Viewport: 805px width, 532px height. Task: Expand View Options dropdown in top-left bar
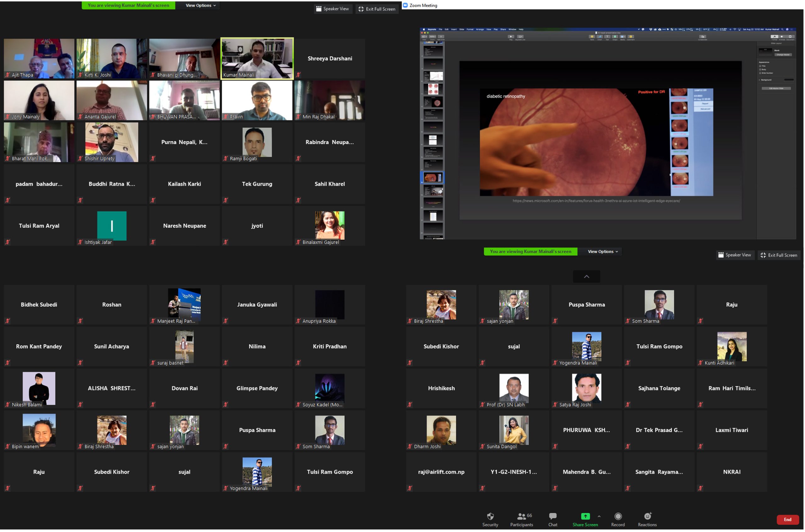coord(200,5)
